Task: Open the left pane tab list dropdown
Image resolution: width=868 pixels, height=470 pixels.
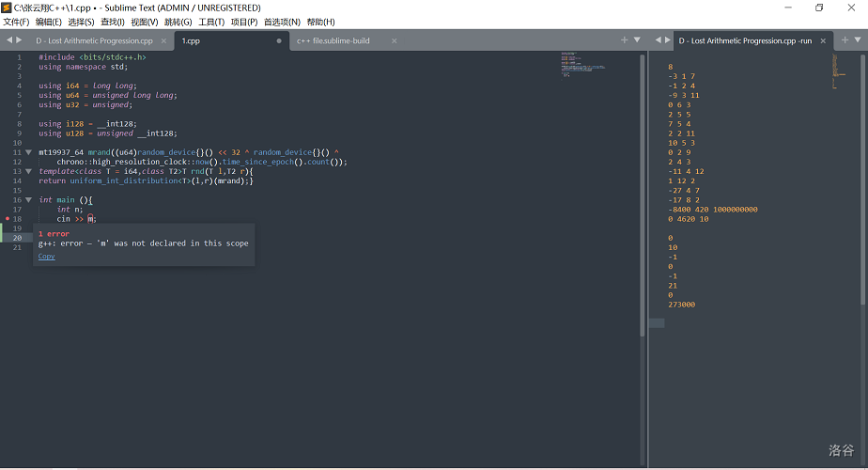Action: coord(637,40)
